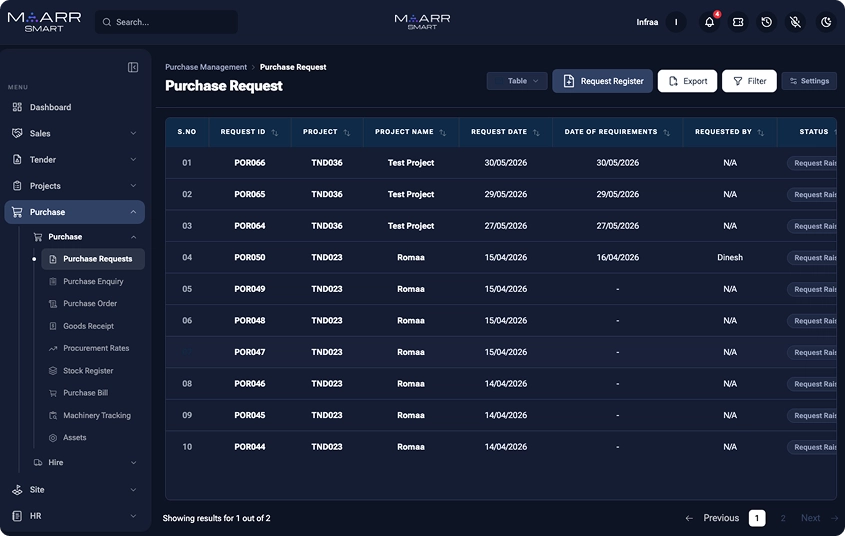
Task: Click the MAARR Smart logo top-left
Action: 44,22
